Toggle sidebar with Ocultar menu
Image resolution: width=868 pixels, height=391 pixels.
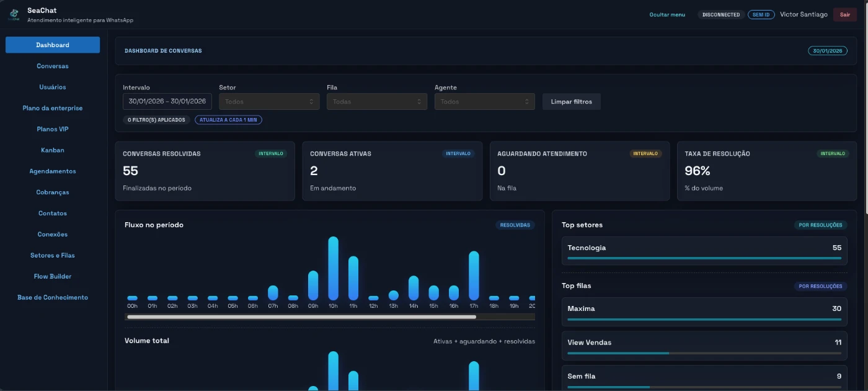[667, 15]
